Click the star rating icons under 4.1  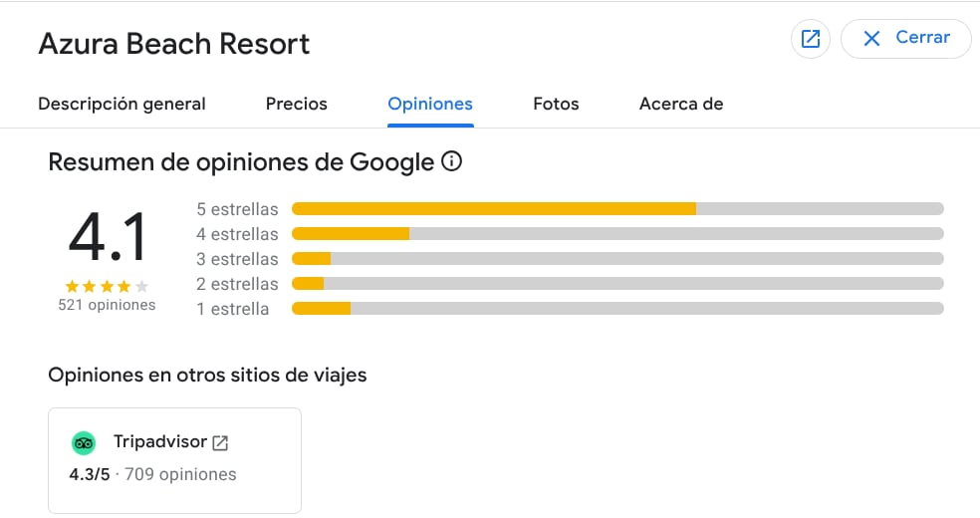click(107, 286)
